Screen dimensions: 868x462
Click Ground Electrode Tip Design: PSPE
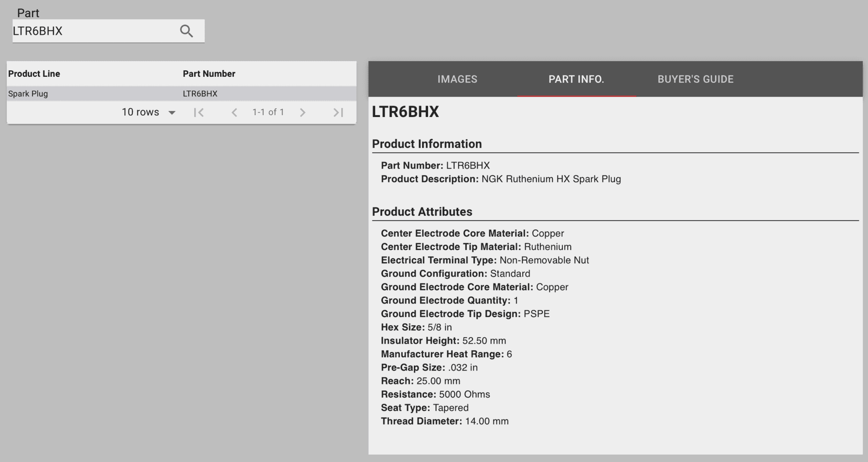coord(465,314)
